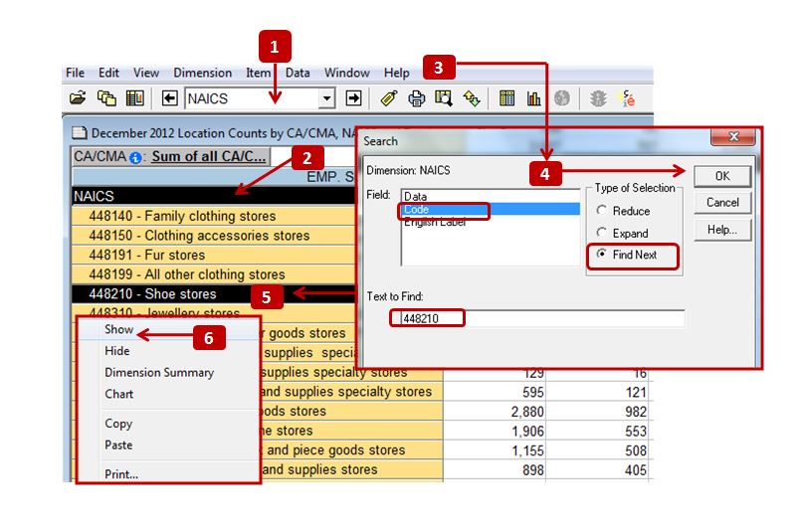Click Help... in the Search dialog

pos(722,230)
